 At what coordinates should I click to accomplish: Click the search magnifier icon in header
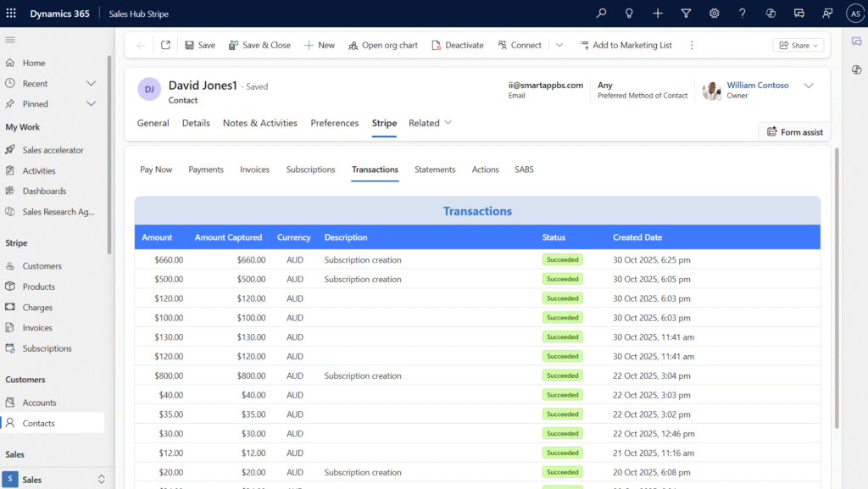[x=602, y=14]
